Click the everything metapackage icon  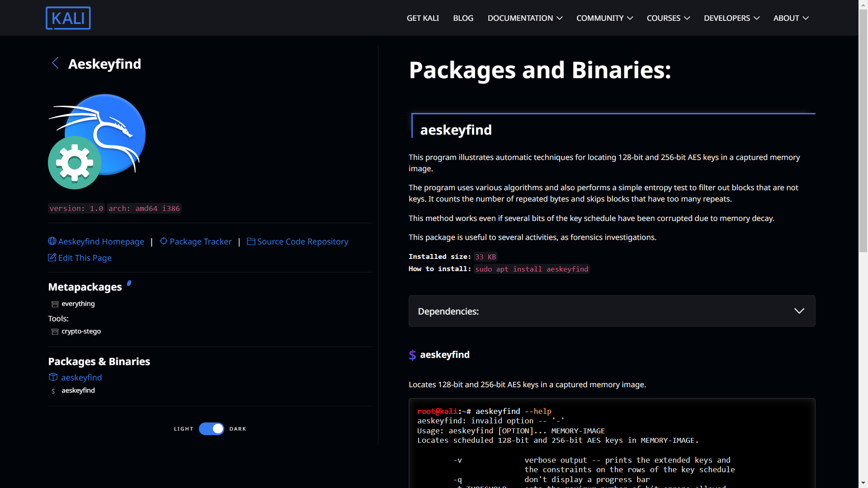54,303
